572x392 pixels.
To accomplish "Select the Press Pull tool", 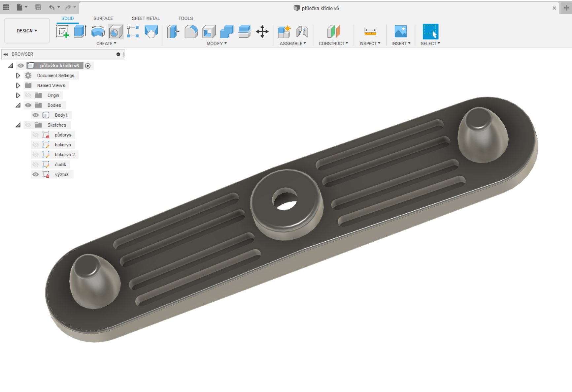I will (x=173, y=32).
